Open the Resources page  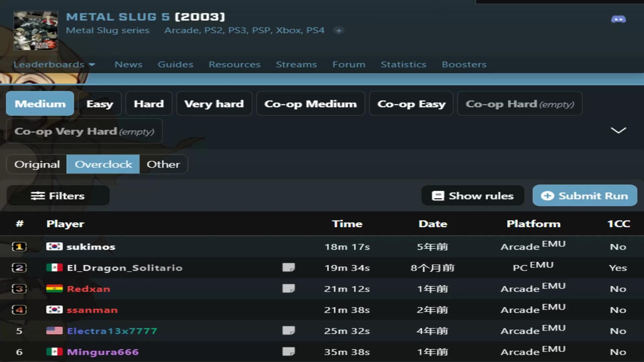coord(234,64)
